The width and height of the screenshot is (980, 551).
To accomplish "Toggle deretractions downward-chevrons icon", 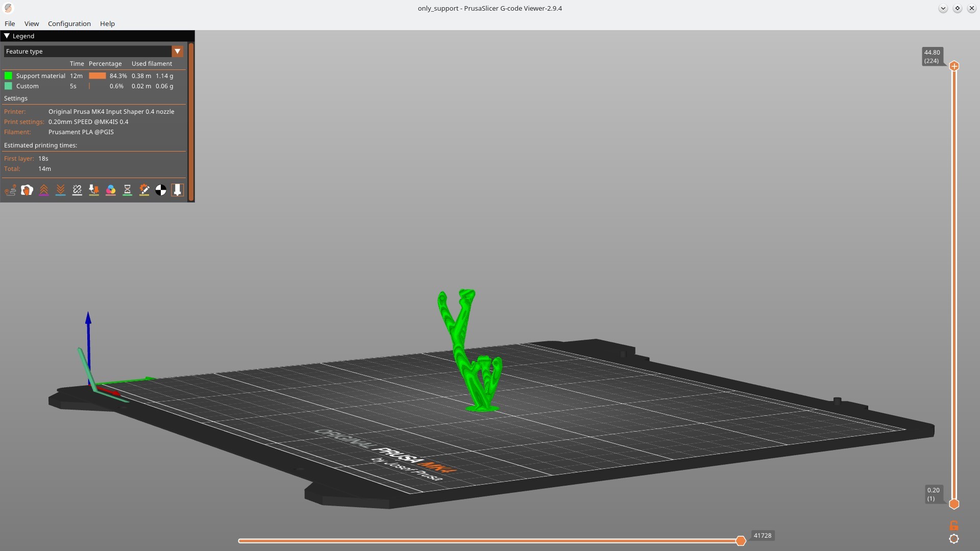I will point(61,190).
